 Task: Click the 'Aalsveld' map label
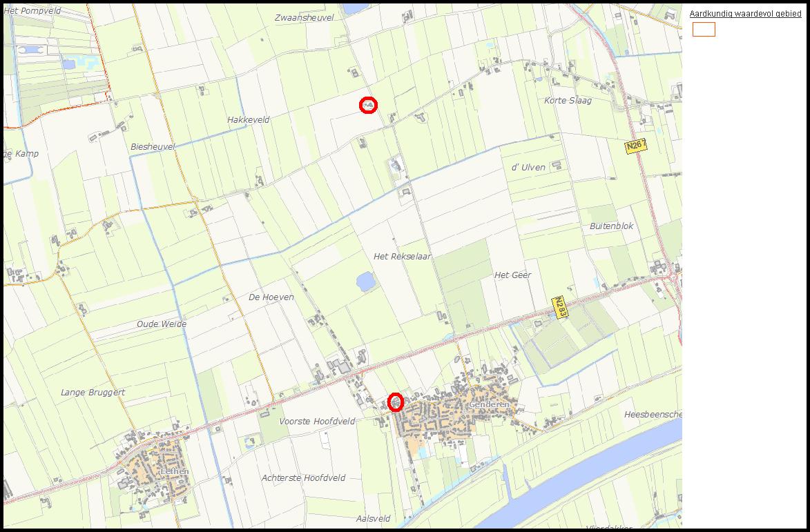[x=373, y=519]
